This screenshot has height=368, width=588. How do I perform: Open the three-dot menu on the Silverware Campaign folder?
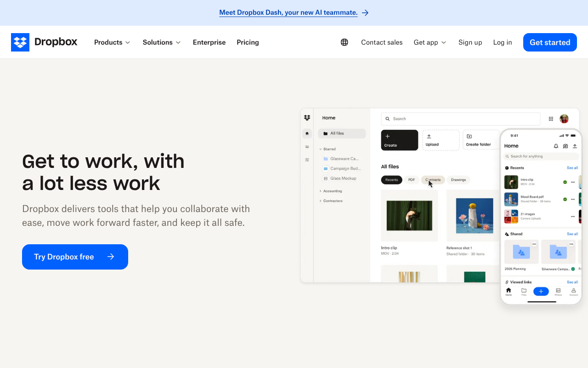click(571, 244)
